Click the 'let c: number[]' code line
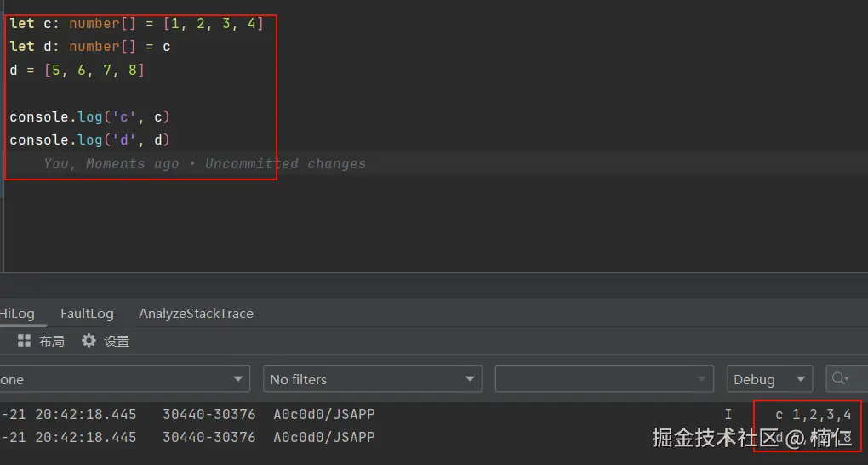The height and width of the screenshot is (465, 868). tap(136, 24)
